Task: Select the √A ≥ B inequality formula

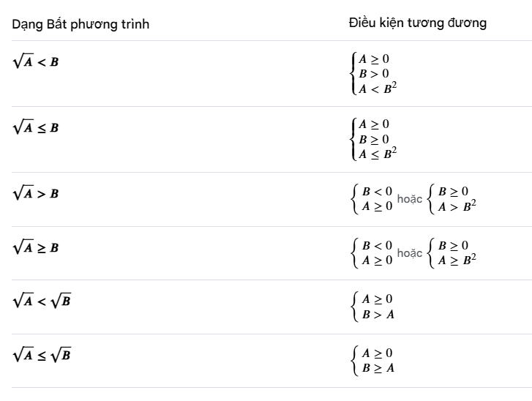Action: pos(36,247)
